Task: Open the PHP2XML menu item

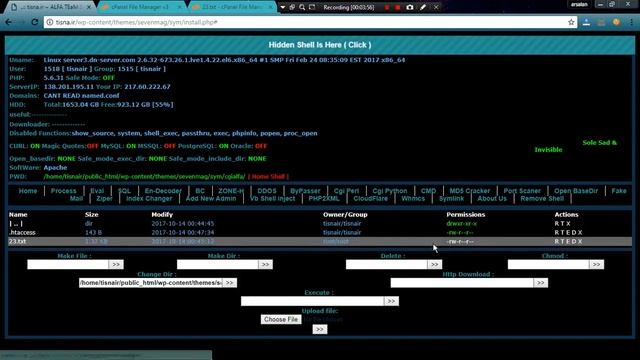Action: pyautogui.click(x=324, y=198)
